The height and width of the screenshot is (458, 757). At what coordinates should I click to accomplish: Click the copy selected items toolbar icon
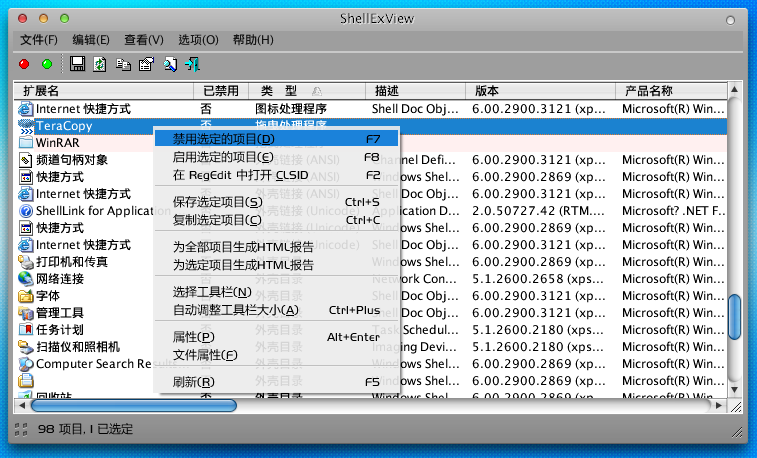[123, 64]
